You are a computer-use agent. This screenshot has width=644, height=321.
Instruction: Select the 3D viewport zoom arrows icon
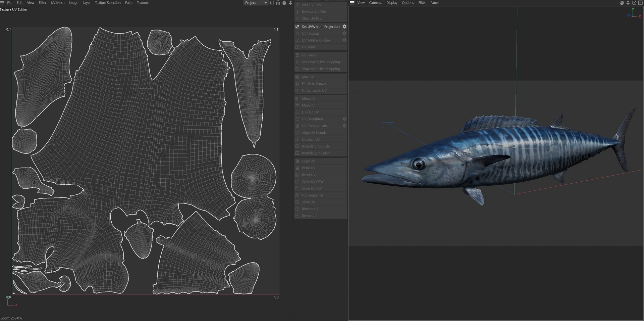[628, 3]
